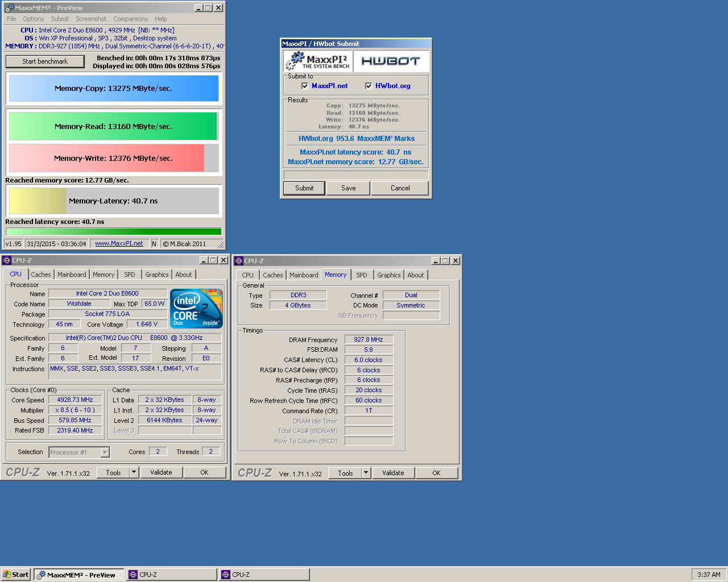Click the Intel Core 2 Duo logo
The height and width of the screenshot is (582, 728).
[197, 308]
